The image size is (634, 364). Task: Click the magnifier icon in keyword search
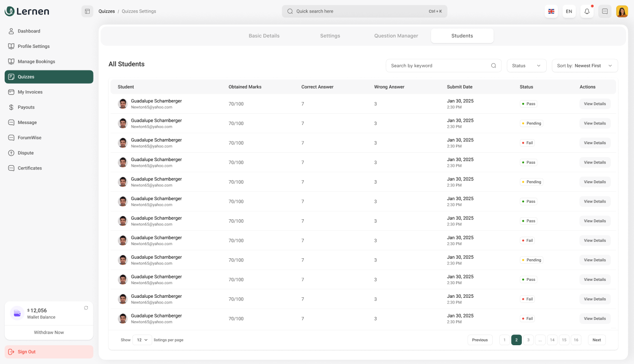[493, 66]
